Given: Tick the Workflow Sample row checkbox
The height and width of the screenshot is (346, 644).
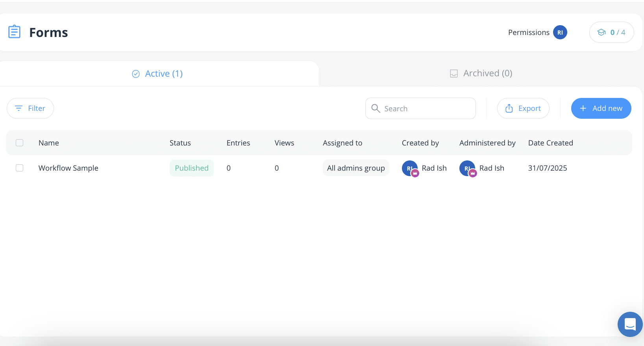Looking at the screenshot, I should [19, 168].
